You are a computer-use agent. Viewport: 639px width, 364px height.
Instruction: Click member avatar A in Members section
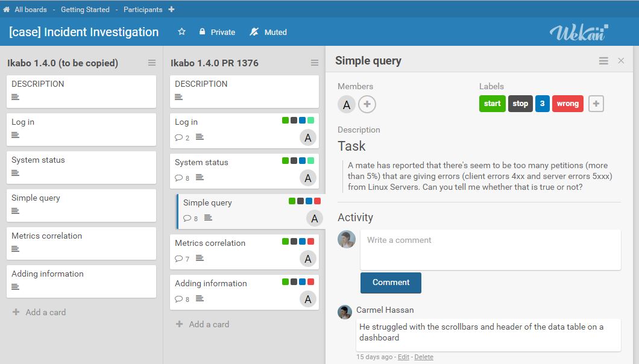[x=347, y=104]
